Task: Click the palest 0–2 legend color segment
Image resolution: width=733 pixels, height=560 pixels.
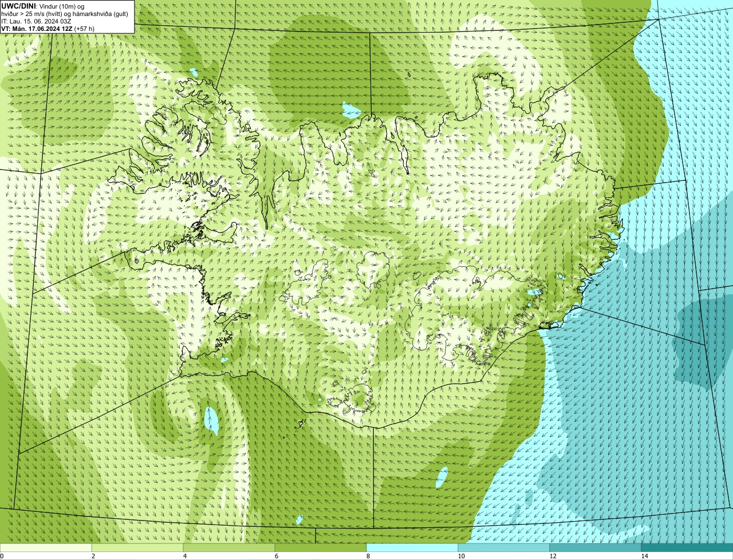Action: point(46,547)
